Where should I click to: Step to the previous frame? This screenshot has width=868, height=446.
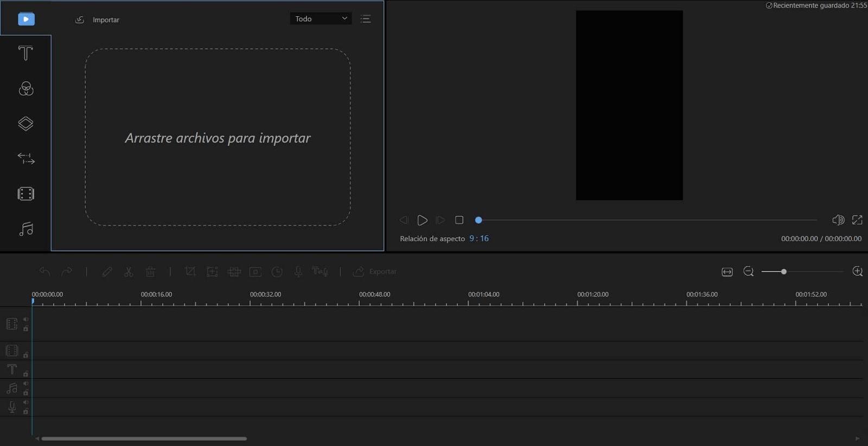[x=404, y=220]
